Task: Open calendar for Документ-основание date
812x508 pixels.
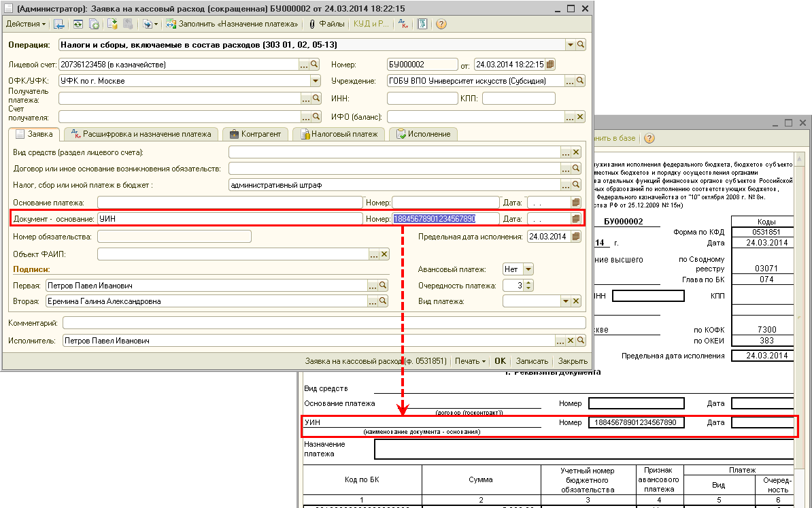Action: tap(576, 219)
